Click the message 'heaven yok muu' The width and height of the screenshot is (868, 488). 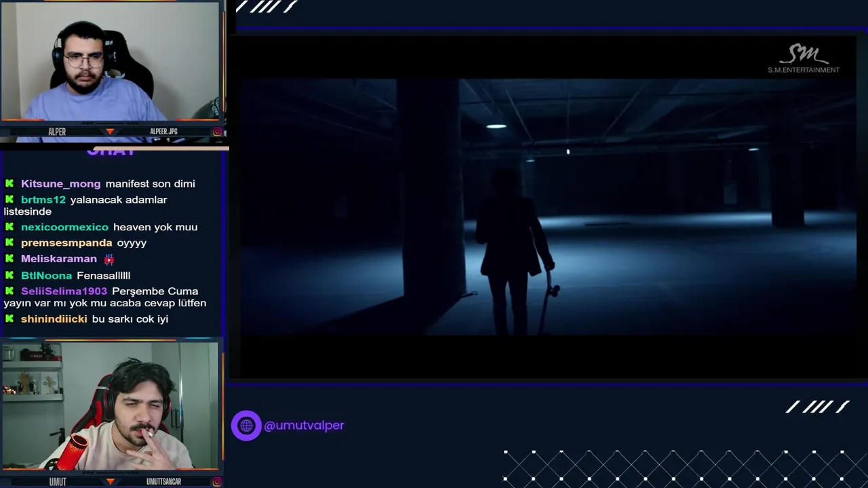point(155,227)
